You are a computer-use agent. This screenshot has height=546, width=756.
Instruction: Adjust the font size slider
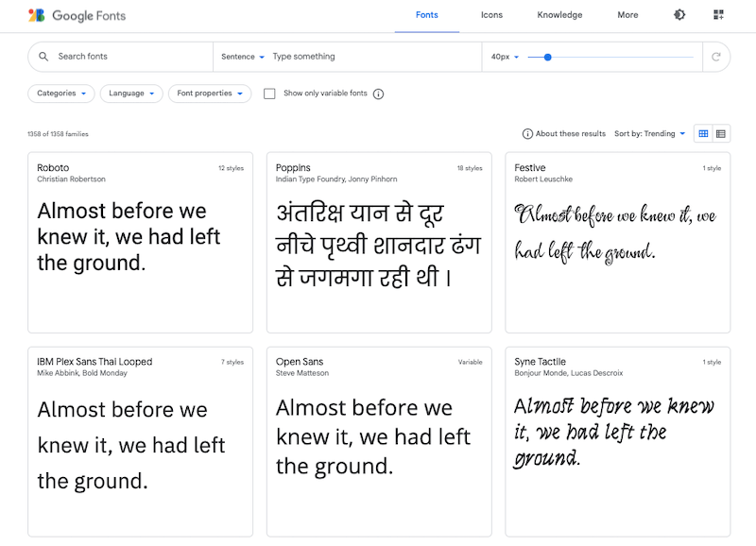[x=546, y=57]
